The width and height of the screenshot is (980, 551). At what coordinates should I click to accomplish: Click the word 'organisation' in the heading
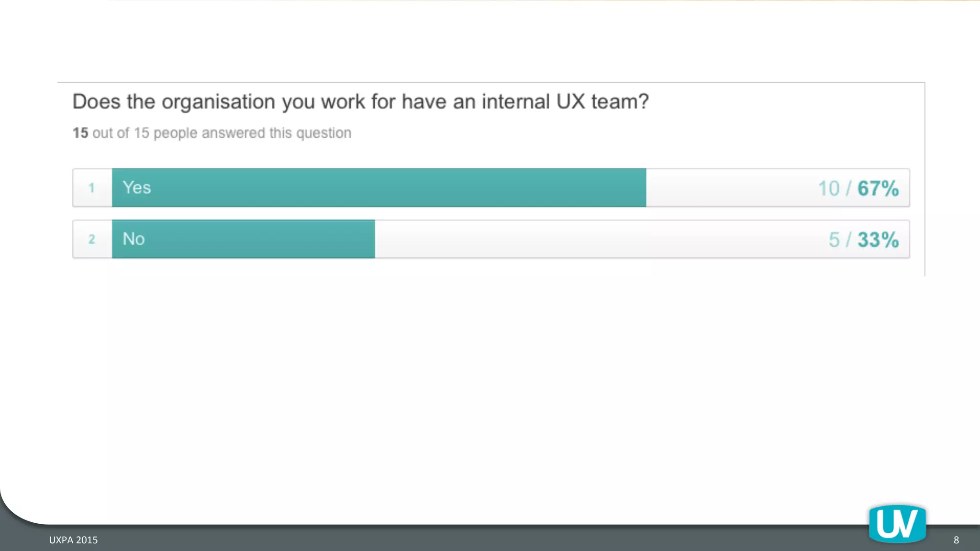218,102
